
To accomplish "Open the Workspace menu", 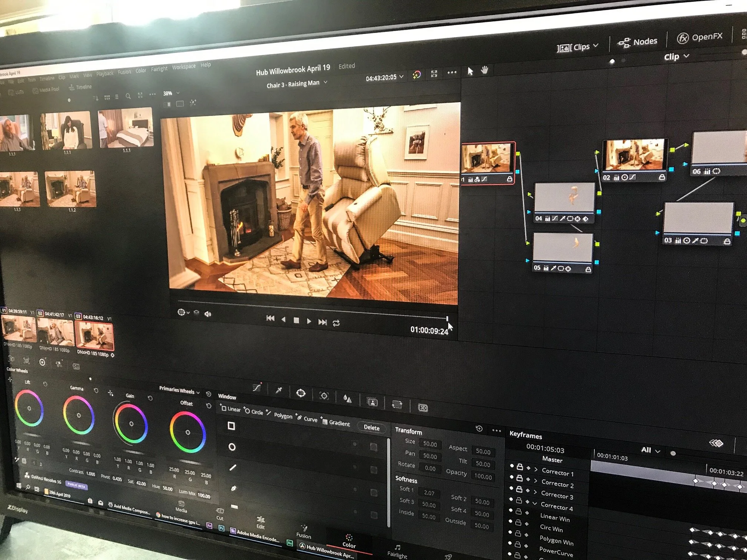I will click(x=183, y=67).
